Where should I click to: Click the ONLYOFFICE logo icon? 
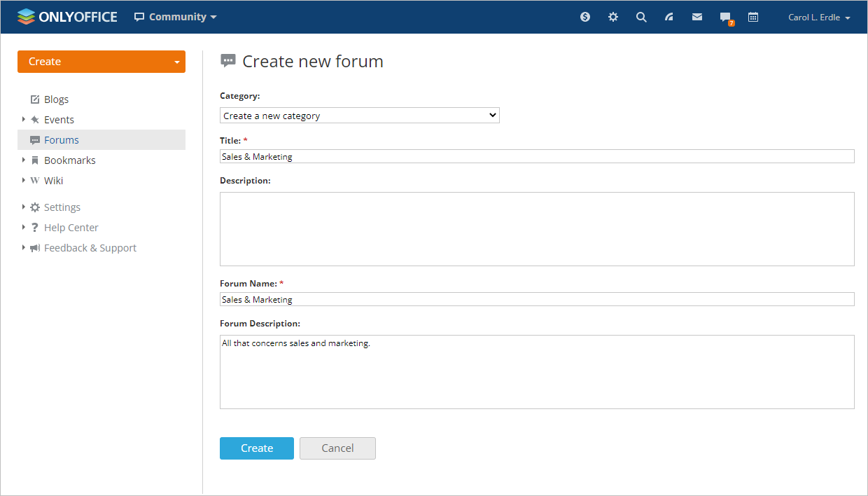[26, 17]
